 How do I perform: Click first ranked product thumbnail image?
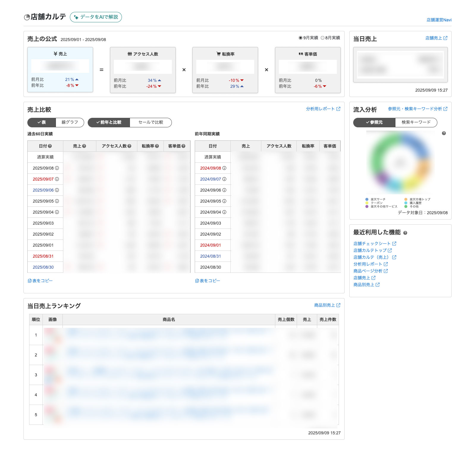pyautogui.click(x=53, y=335)
